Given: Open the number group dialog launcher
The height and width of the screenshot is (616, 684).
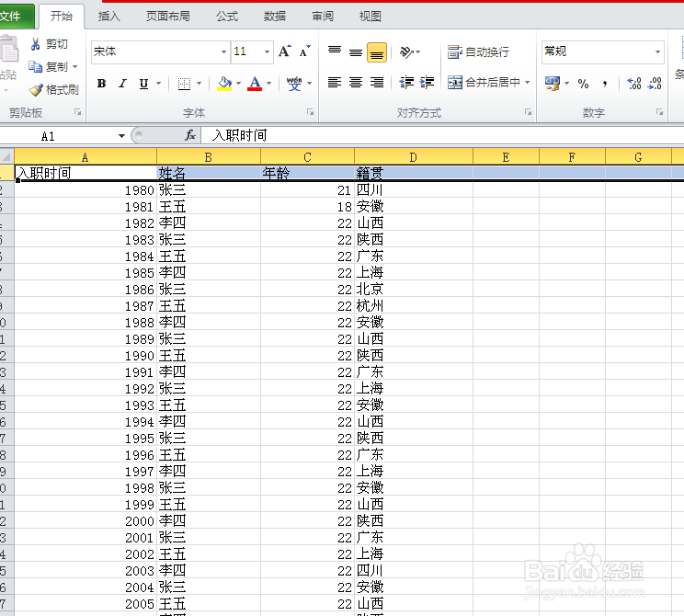Looking at the screenshot, I should (659, 112).
